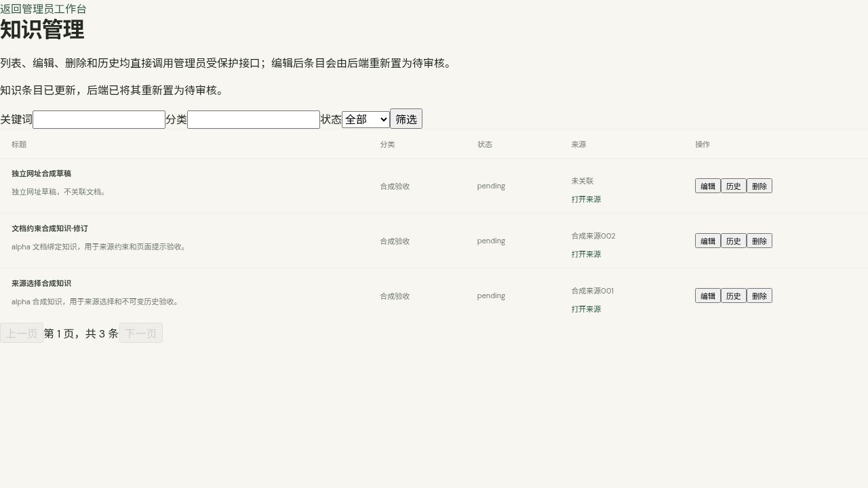Click pending status of 来源选择合成知识
868x488 pixels.
tap(491, 296)
